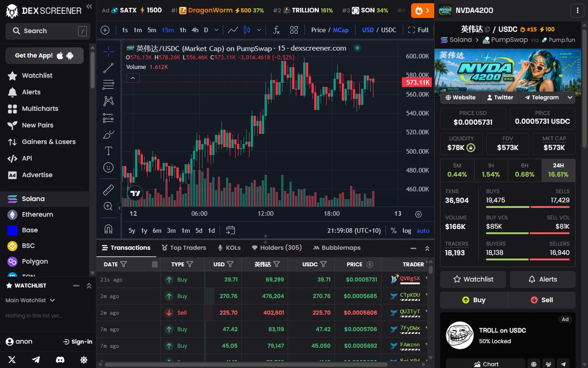
Task: Switch quote currency to USDC
Action: tap(389, 30)
